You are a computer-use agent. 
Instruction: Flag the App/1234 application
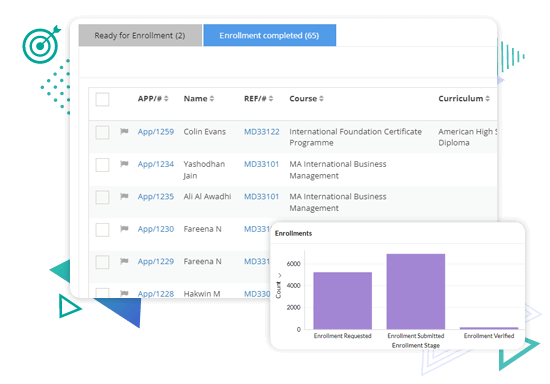(x=124, y=164)
